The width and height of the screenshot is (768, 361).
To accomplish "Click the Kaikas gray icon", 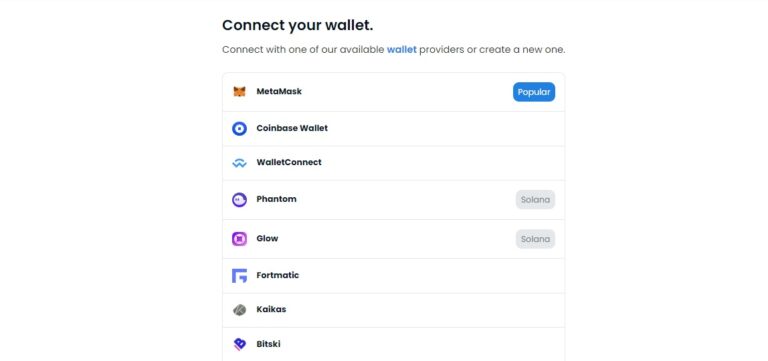I will pyautogui.click(x=239, y=310).
